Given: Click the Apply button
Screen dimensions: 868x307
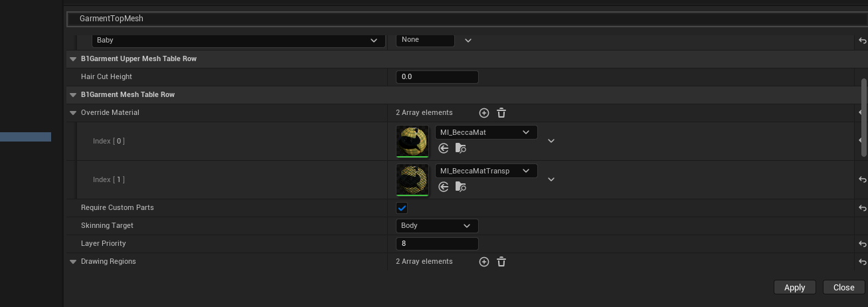Looking at the screenshot, I should (x=794, y=287).
